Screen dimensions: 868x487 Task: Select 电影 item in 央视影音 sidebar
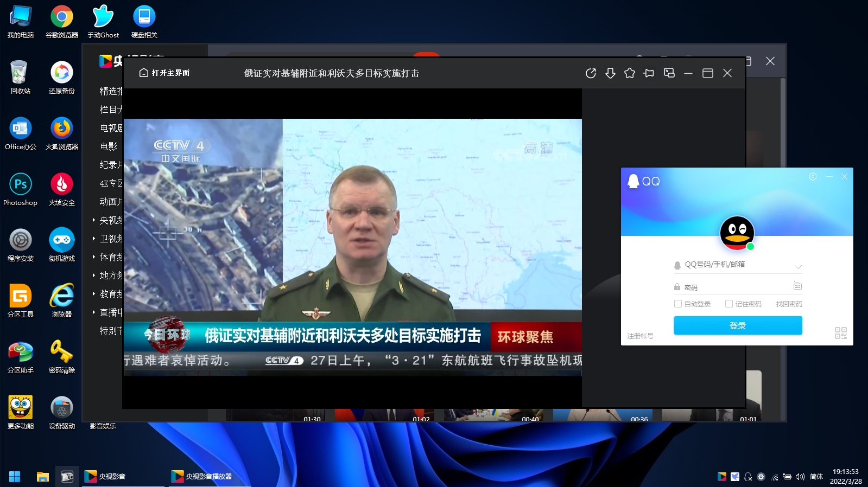click(x=109, y=146)
